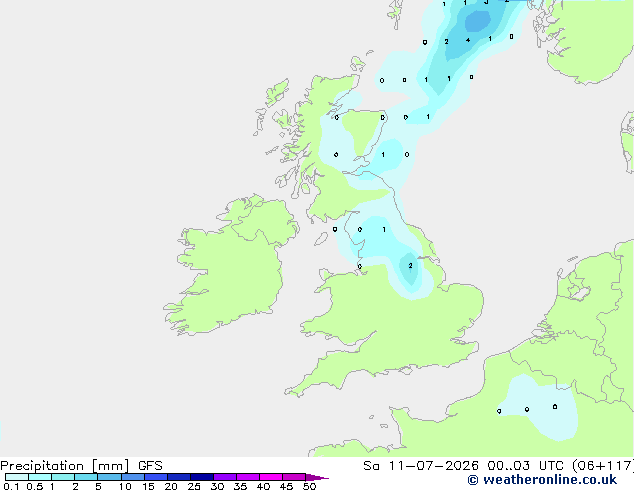Click the "2" value over northern England
The width and height of the screenshot is (634, 490).
(410, 266)
